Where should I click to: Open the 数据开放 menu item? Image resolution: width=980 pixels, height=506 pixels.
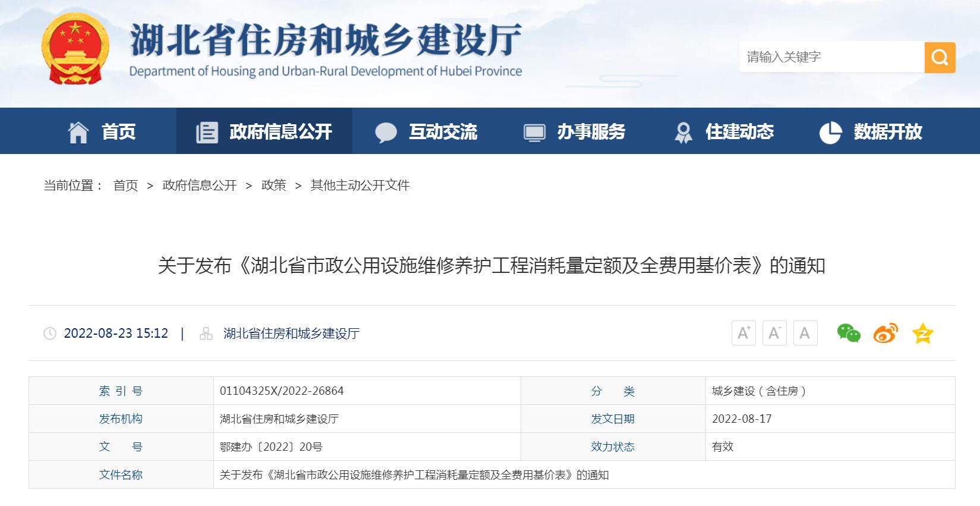click(x=871, y=131)
